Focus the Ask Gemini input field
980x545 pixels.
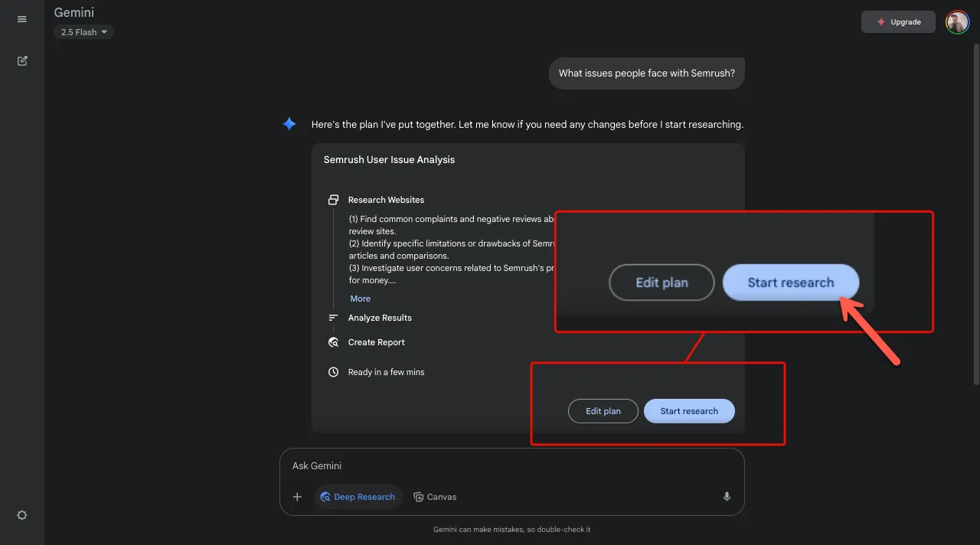coord(511,465)
